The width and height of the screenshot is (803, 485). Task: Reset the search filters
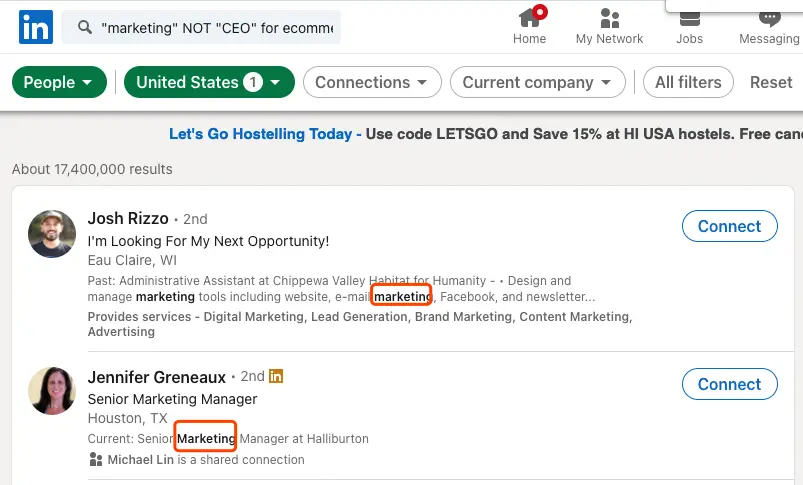click(x=771, y=82)
